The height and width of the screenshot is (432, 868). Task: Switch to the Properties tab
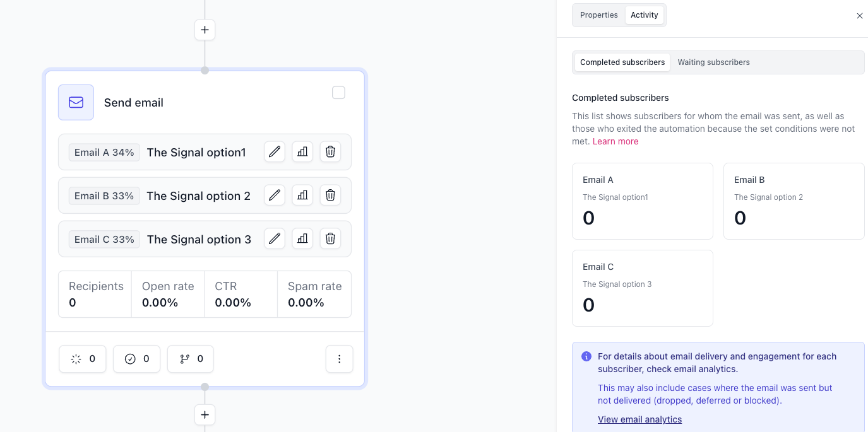(x=598, y=15)
